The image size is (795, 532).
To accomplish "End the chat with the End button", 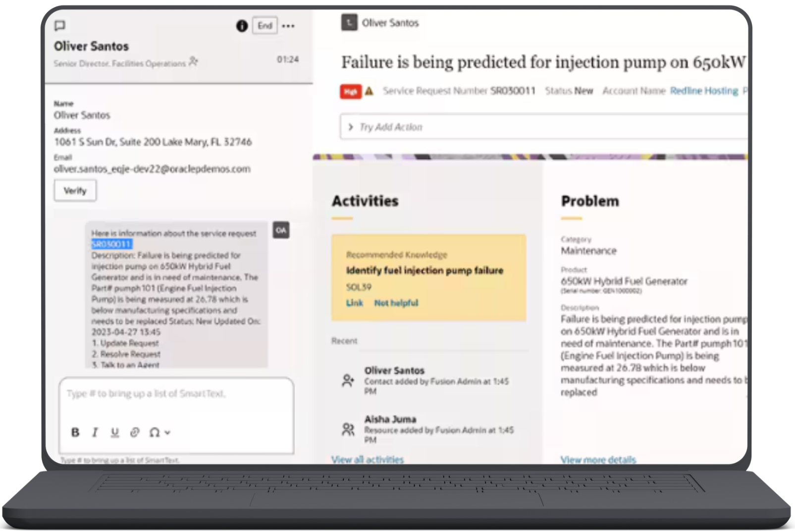I will 265,26.
